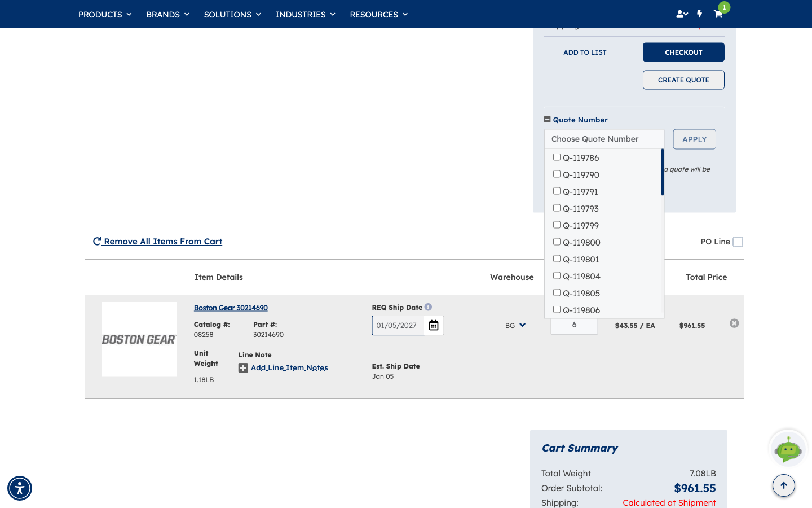Click the Total Price column header

tap(707, 277)
